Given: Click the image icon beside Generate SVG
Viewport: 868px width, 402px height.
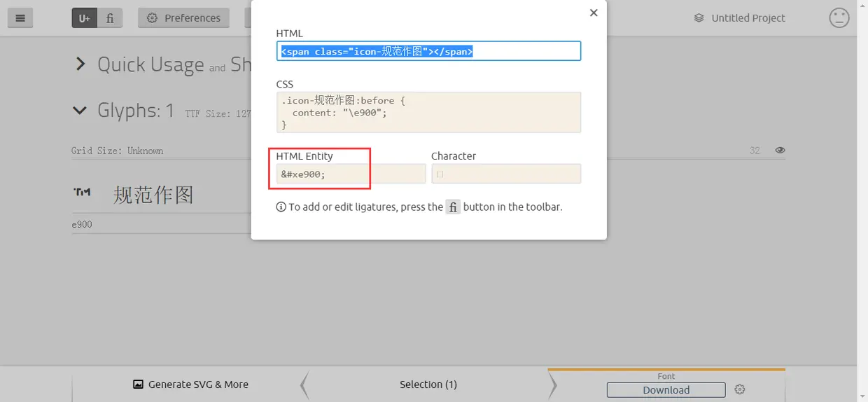Looking at the screenshot, I should coord(138,384).
